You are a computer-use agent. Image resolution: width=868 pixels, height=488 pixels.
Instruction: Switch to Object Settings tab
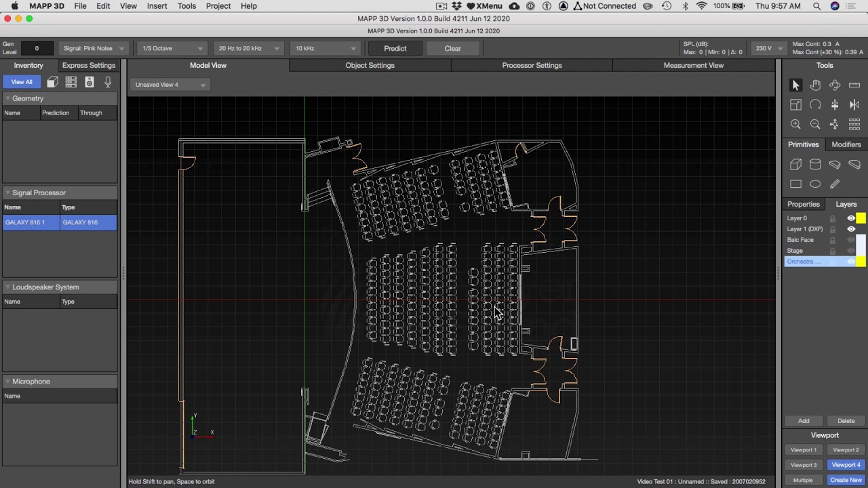(370, 65)
